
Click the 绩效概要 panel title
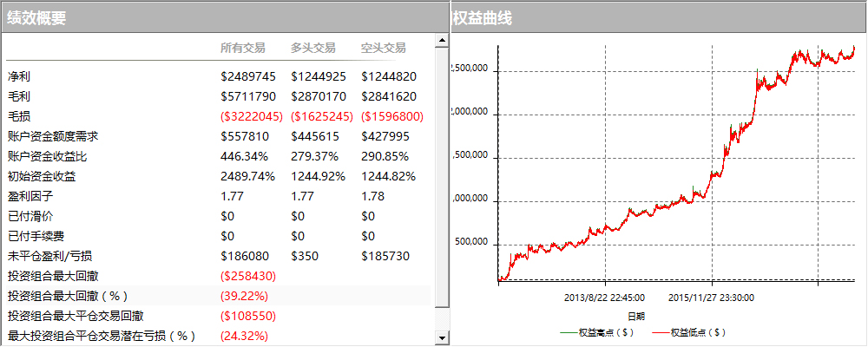tap(36, 17)
